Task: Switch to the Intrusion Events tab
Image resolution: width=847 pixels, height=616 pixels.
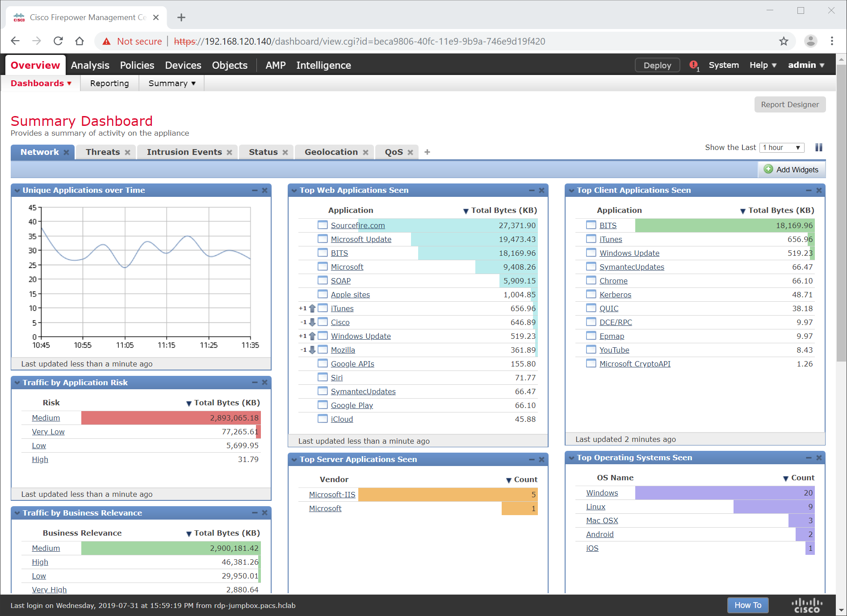Action: 184,152
